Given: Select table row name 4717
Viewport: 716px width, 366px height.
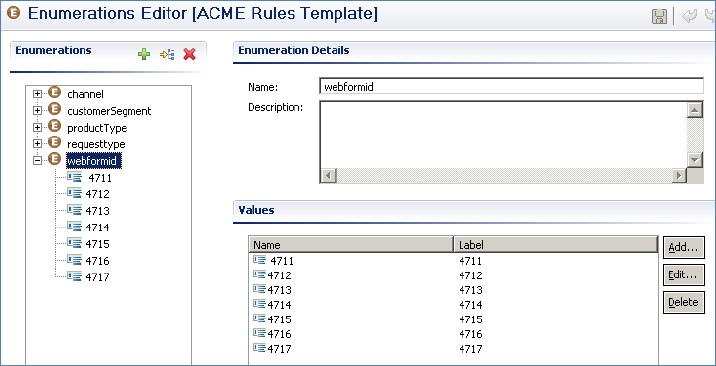Looking at the screenshot, I should tap(279, 349).
